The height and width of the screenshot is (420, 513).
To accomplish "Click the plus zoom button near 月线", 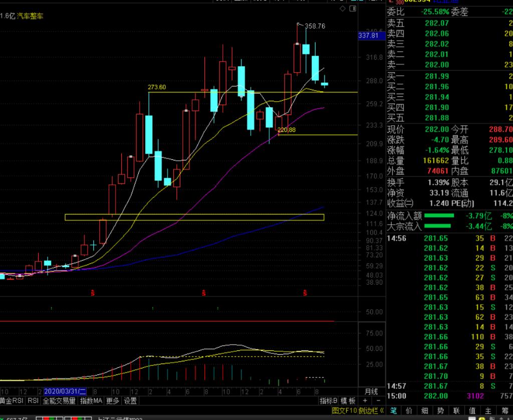I will (x=365, y=401).
